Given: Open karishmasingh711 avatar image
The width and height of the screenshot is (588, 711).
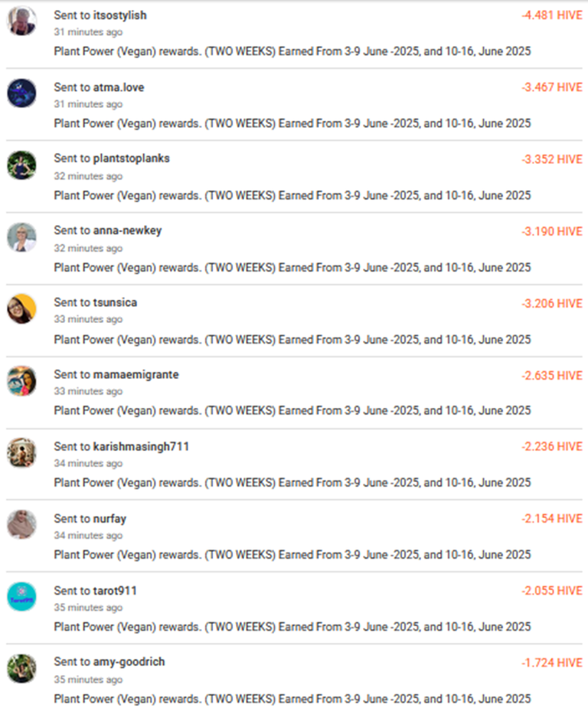Looking at the screenshot, I should pyautogui.click(x=21, y=452).
